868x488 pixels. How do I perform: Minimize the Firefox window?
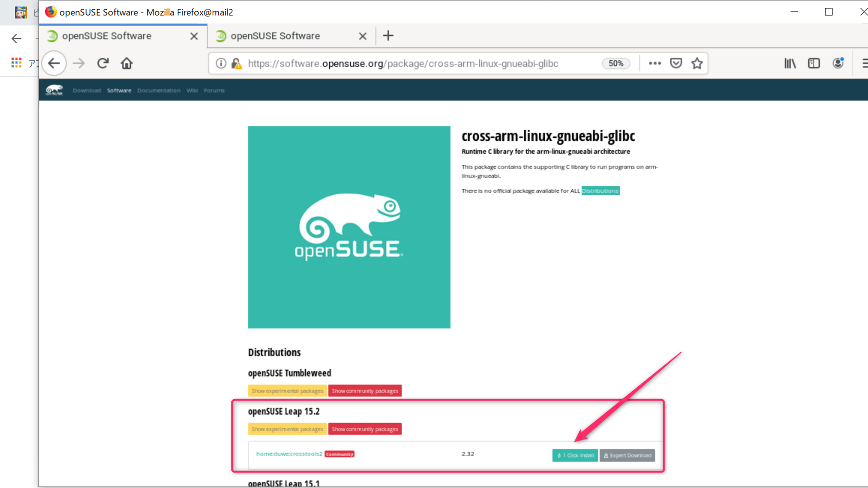(795, 12)
